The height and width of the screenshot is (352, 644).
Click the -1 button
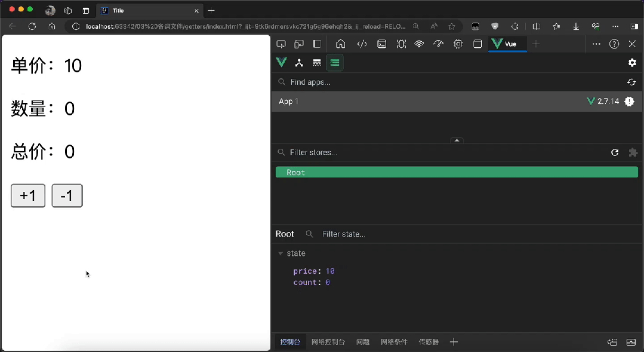(x=67, y=196)
